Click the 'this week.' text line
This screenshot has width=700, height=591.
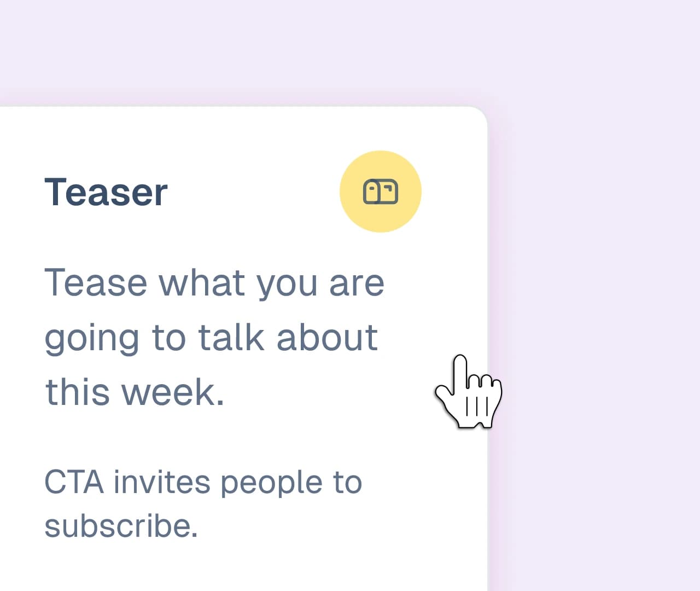[135, 392]
